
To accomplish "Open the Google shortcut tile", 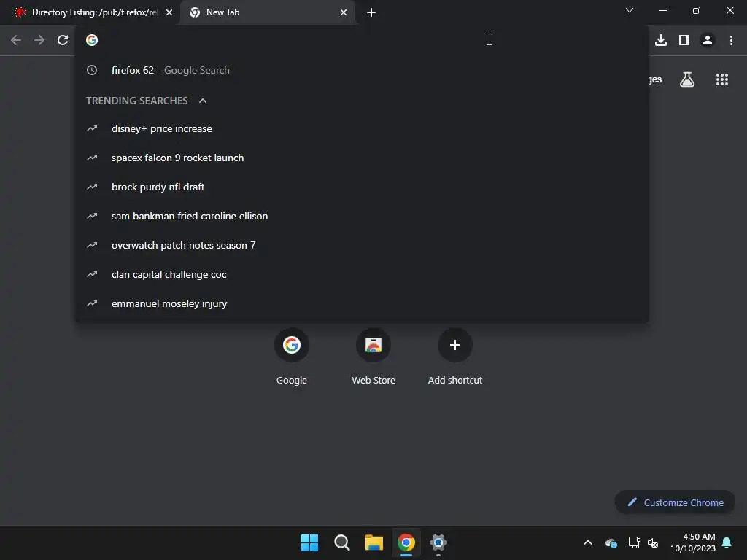I will click(292, 356).
